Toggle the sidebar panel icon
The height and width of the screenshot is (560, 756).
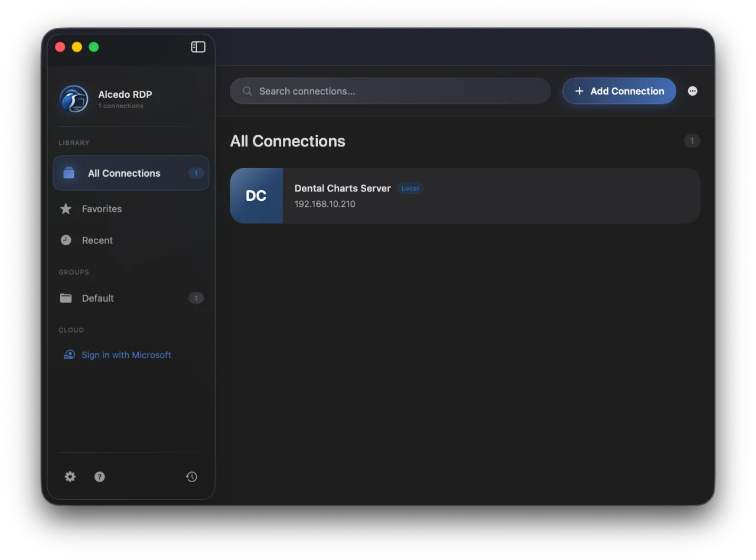[198, 47]
